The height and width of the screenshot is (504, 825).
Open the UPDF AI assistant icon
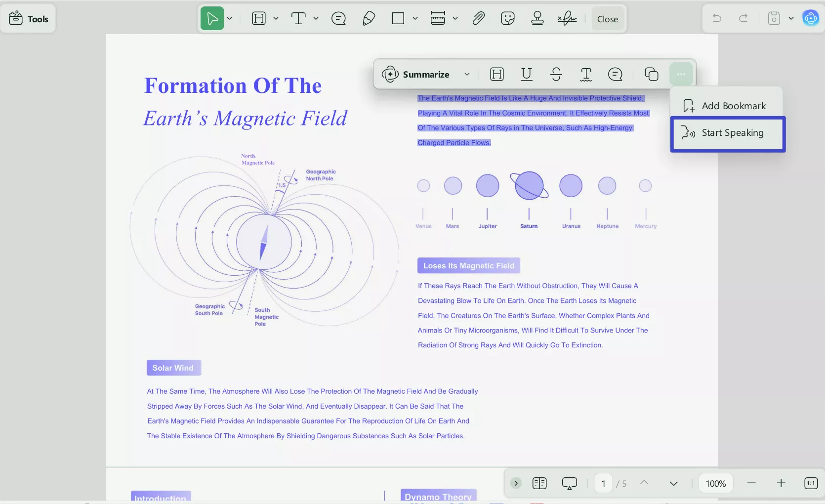810,19
